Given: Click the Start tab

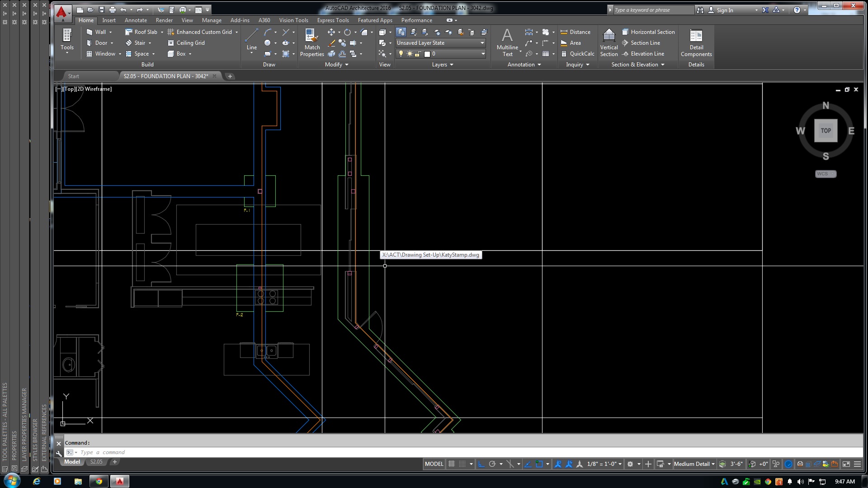Looking at the screenshot, I should coord(73,75).
